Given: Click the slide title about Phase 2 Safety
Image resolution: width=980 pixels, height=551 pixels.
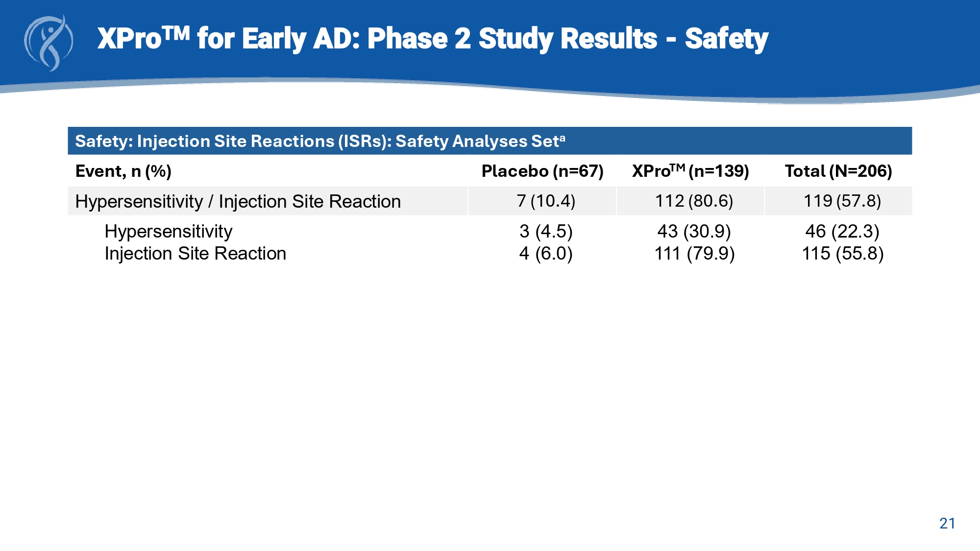Looking at the screenshot, I should click(432, 39).
